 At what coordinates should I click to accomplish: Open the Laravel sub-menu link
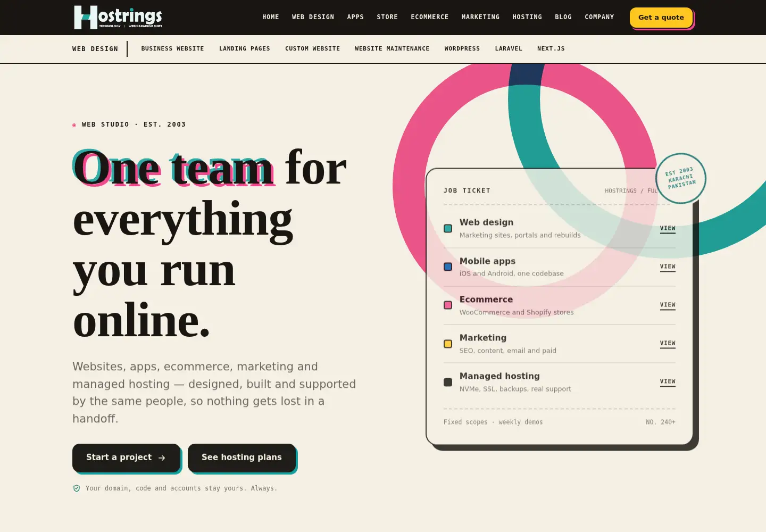pos(509,48)
